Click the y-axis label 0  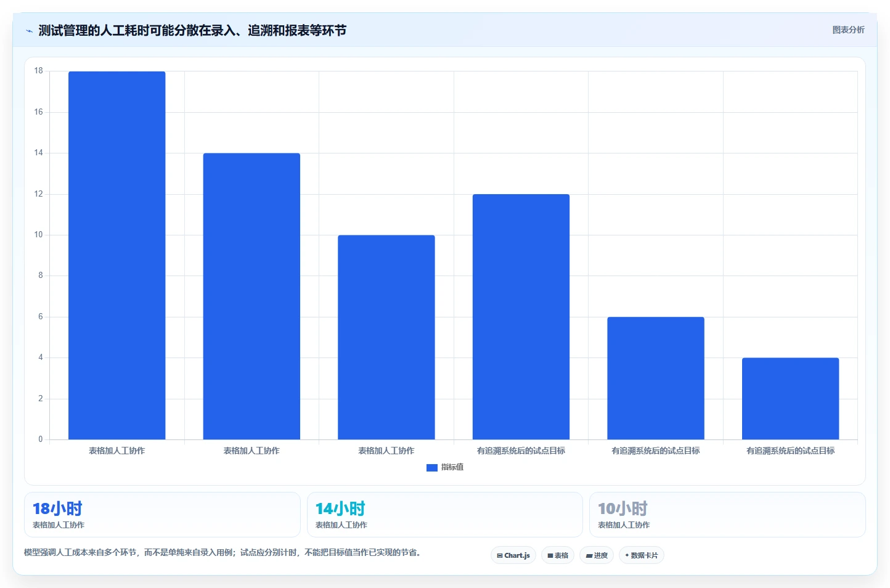pyautogui.click(x=41, y=439)
